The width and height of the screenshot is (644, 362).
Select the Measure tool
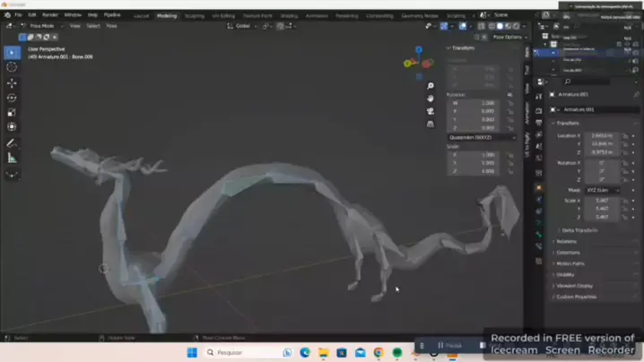pos(12,158)
